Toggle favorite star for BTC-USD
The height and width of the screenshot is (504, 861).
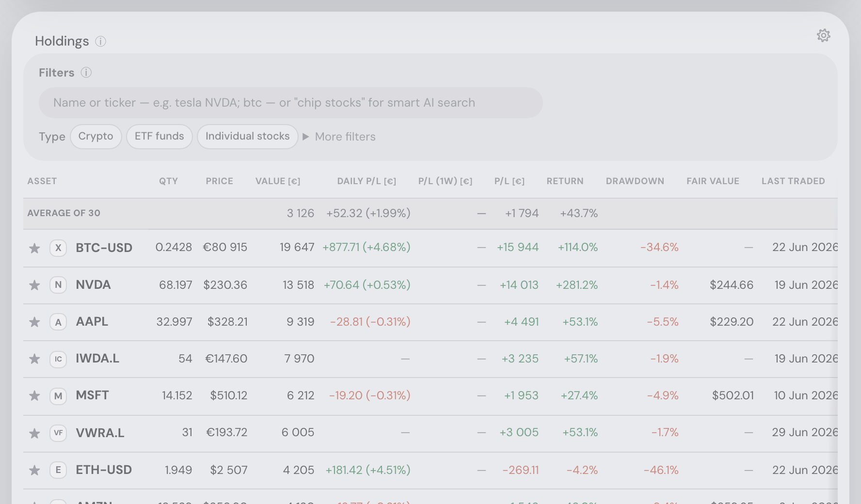(x=34, y=248)
